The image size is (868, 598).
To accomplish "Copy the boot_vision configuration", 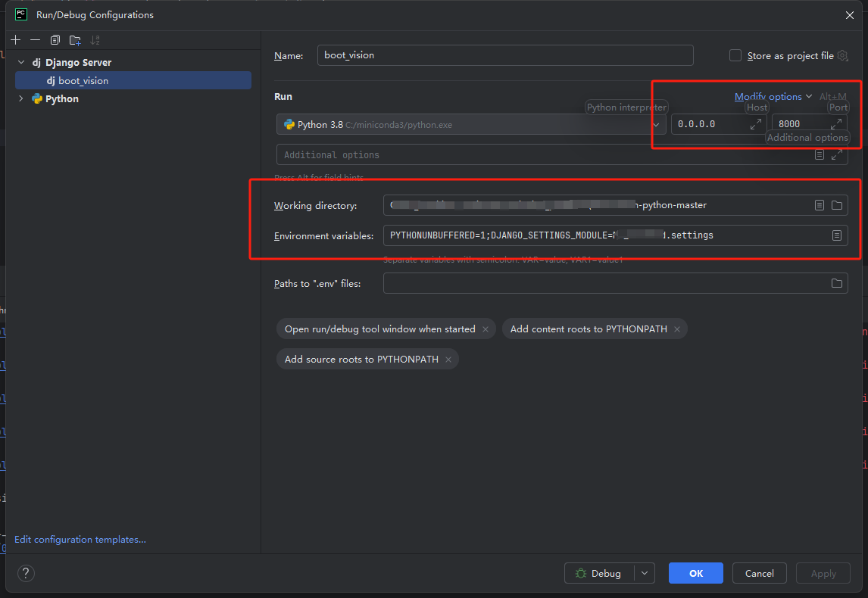I will (55, 39).
